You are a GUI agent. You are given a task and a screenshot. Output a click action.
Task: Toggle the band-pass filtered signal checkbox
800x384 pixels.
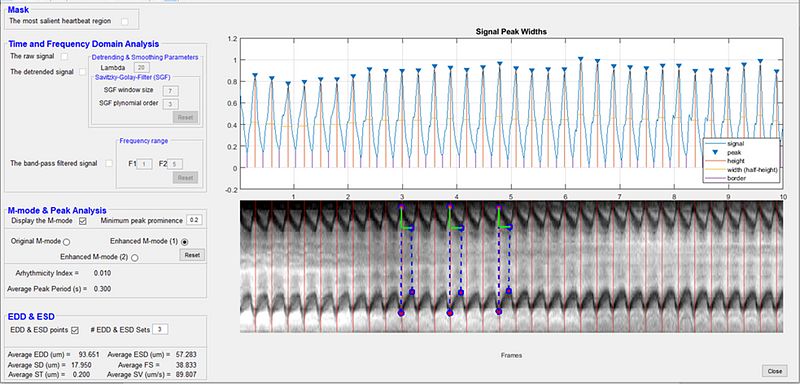(109, 163)
